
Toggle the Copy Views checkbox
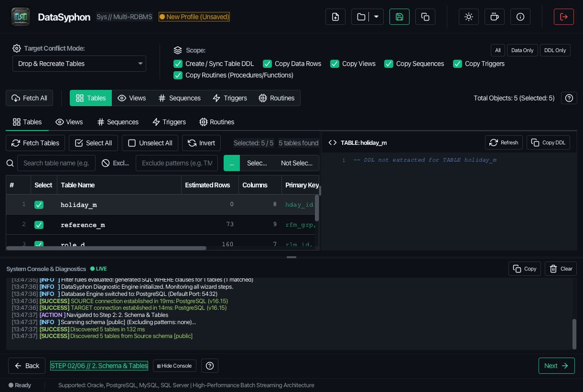pyautogui.click(x=335, y=64)
